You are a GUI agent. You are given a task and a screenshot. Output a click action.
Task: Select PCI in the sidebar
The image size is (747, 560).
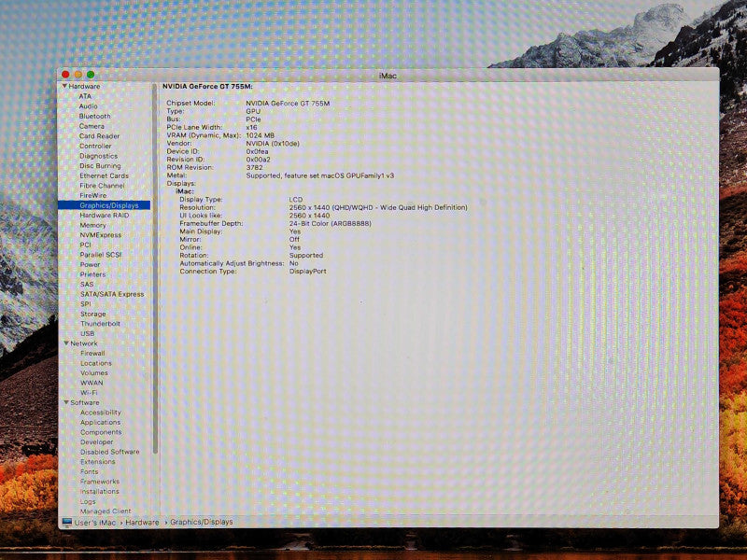85,245
